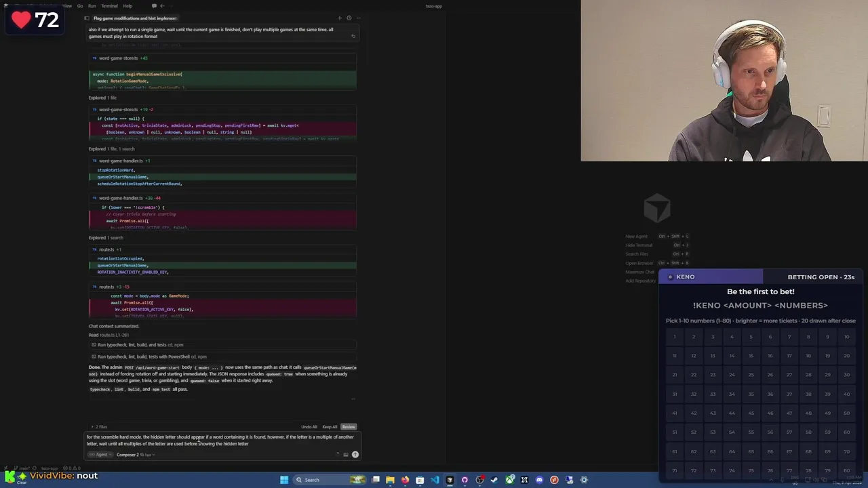Open Firefox from the taskbar

pyautogui.click(x=405, y=480)
